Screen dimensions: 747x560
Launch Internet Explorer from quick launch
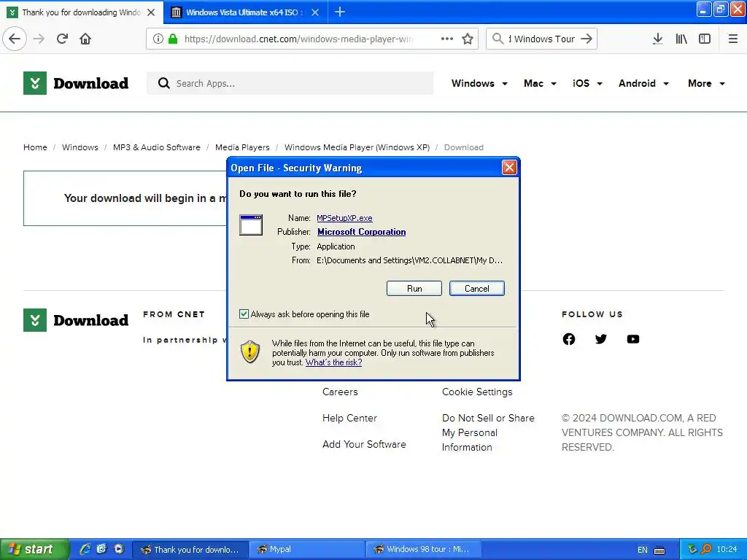(85, 549)
